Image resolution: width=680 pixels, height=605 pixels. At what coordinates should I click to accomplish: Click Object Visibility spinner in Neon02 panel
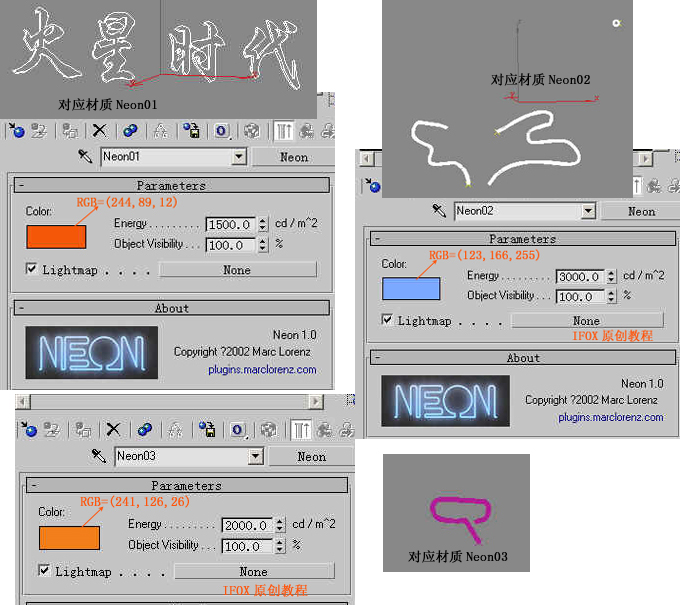pyautogui.click(x=611, y=296)
